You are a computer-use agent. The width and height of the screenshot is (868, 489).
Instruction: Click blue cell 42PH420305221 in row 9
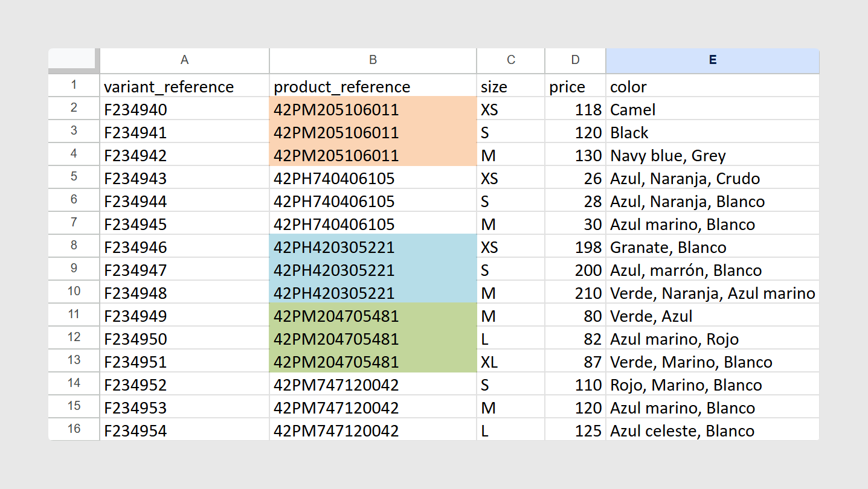click(373, 269)
